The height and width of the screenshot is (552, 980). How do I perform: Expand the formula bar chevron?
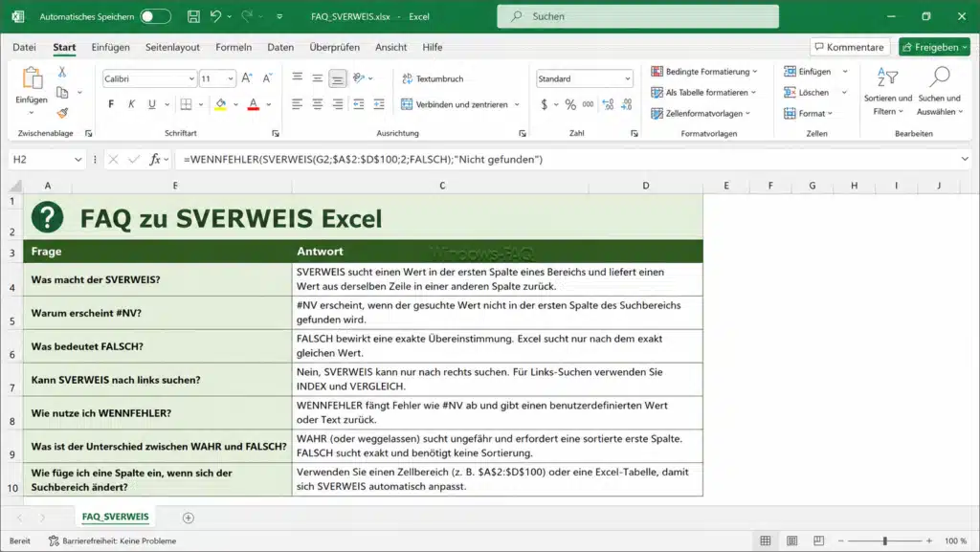(x=965, y=160)
